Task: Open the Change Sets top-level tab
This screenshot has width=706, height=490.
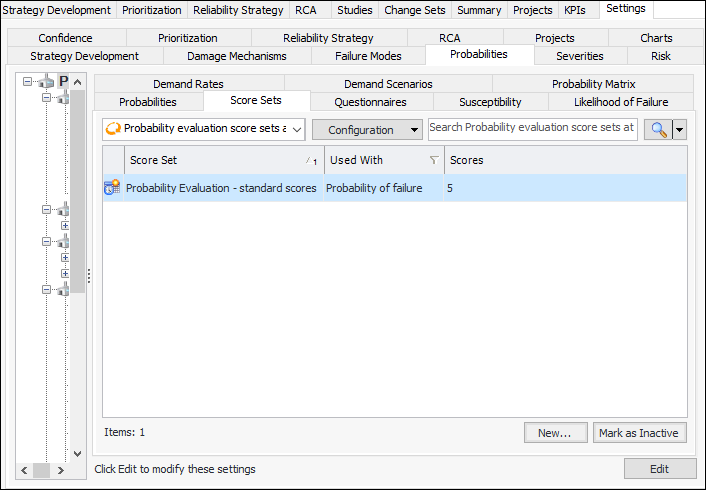Action: [415, 10]
